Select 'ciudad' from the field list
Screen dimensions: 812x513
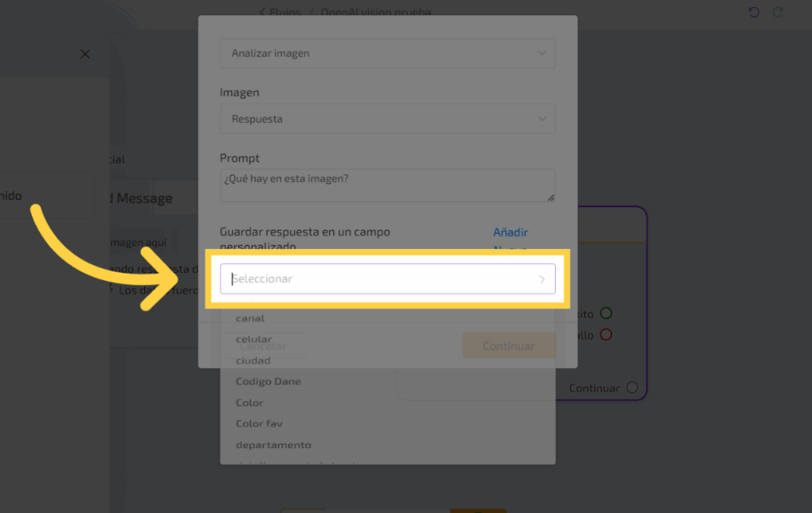pyautogui.click(x=253, y=360)
